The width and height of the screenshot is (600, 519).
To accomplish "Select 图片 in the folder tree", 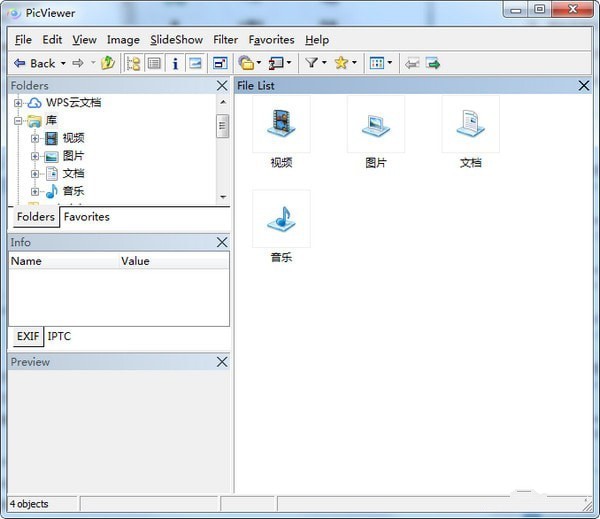I will (73, 155).
